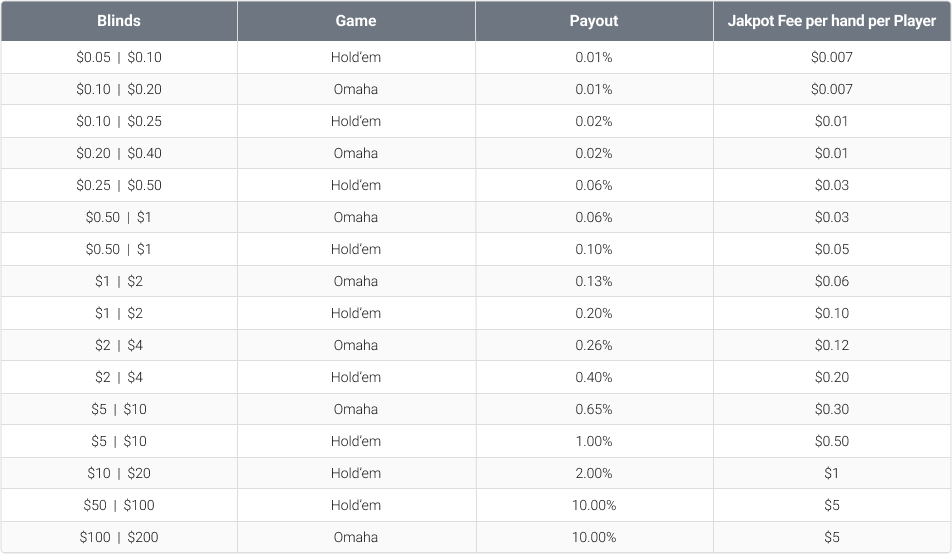
Task: Select the $100 | $200 blinds cell
Action: 119,537
